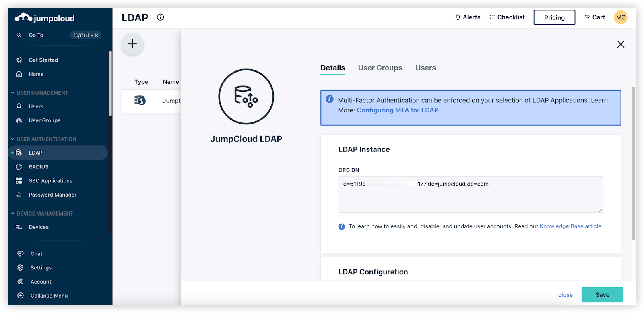This screenshot has height=313, width=644.
Task: Collapse the USER AUTHENTICATION section
Action: (13, 139)
